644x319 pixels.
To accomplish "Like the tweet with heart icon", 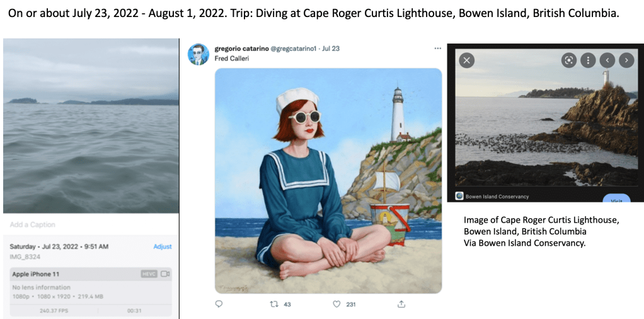I will 337,304.
